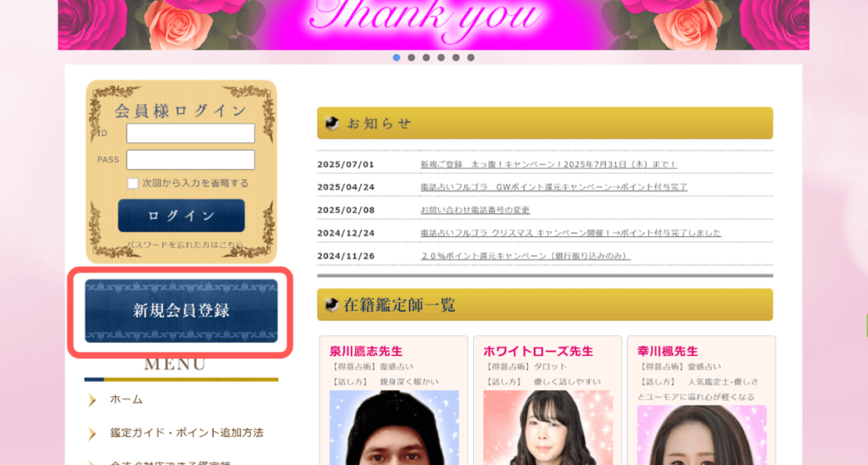Select the third banner carousel dot
This screenshot has width=868, height=465.
426,58
